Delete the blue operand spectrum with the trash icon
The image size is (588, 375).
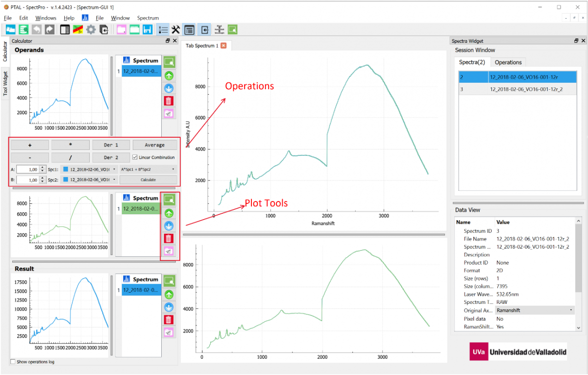tap(169, 101)
